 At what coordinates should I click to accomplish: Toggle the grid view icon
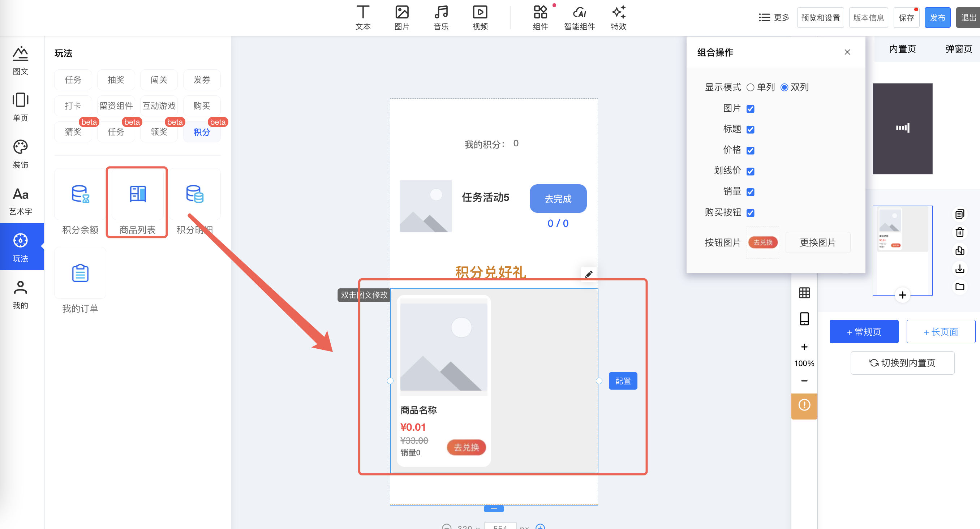click(x=804, y=293)
